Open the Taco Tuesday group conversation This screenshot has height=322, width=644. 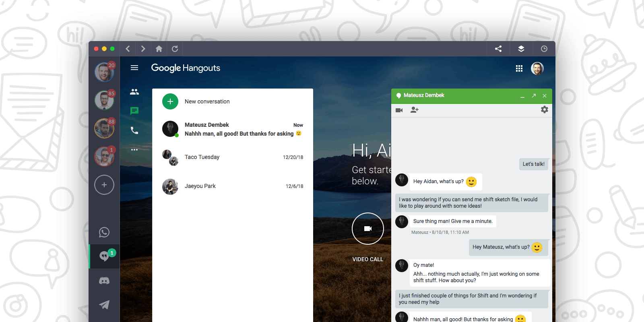pyautogui.click(x=233, y=157)
